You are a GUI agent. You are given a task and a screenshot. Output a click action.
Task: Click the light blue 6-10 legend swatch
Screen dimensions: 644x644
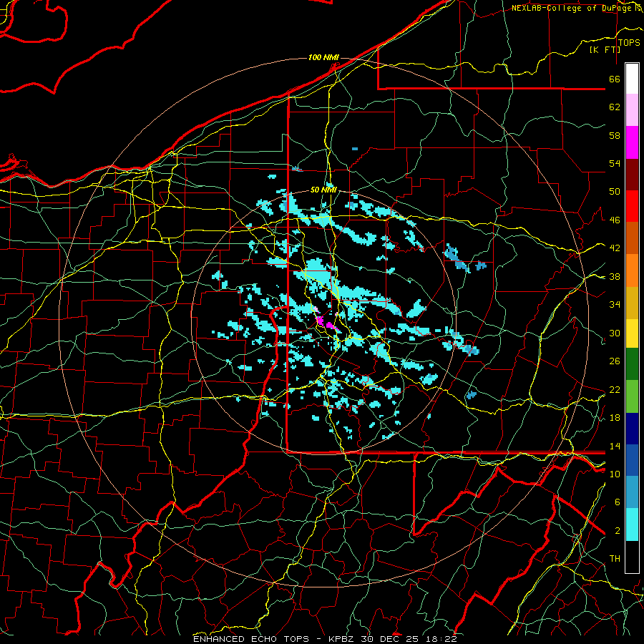pos(632,492)
